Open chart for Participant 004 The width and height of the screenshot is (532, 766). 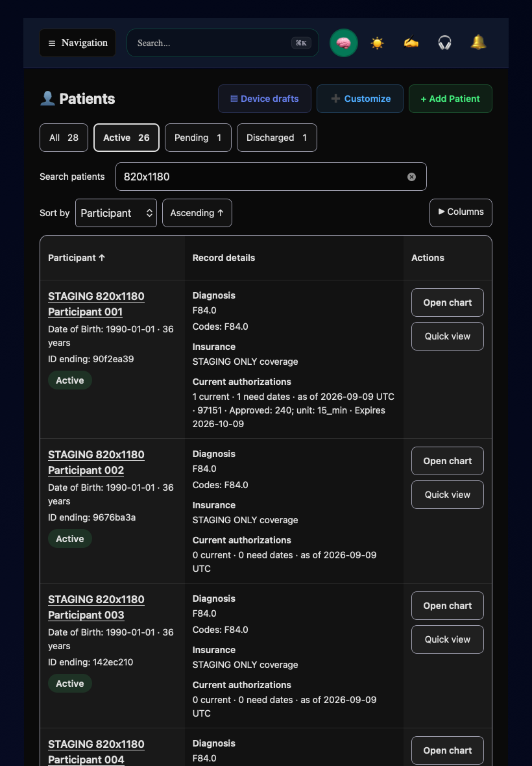(448, 750)
